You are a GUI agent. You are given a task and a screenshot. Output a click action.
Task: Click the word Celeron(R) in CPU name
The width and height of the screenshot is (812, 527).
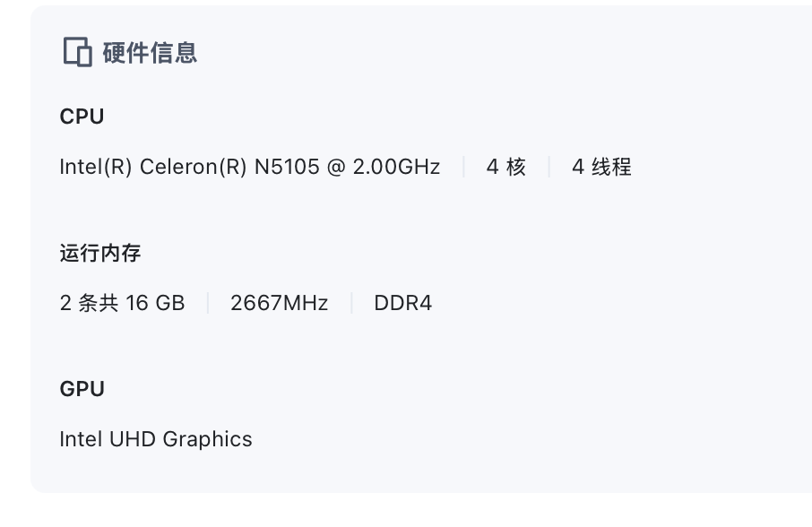pos(193,167)
